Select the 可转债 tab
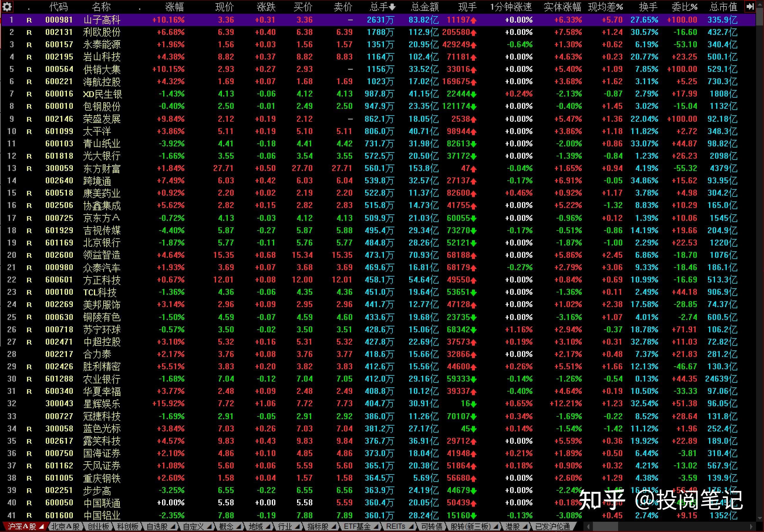Image resolution: width=764 pixels, height=532 pixels. [431, 527]
